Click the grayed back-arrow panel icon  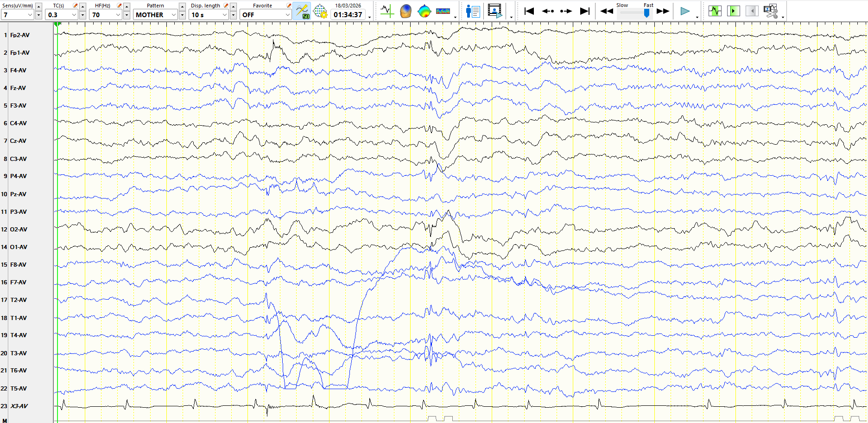[752, 11]
